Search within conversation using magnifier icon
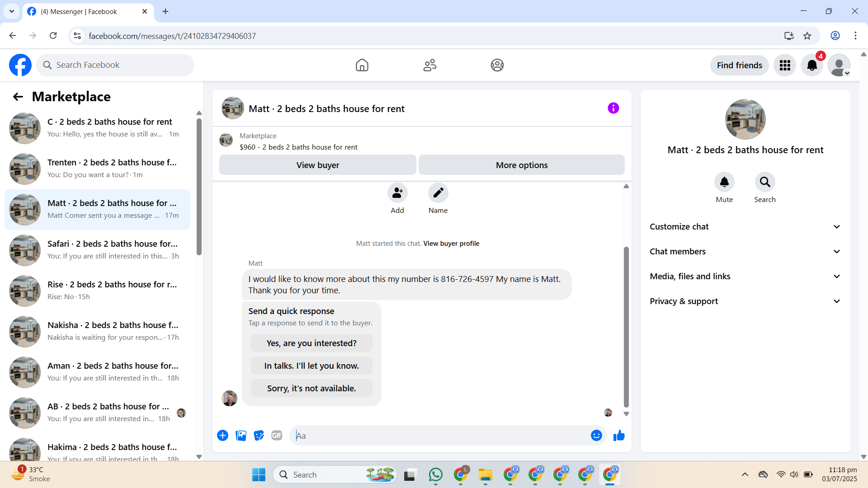 (x=764, y=182)
